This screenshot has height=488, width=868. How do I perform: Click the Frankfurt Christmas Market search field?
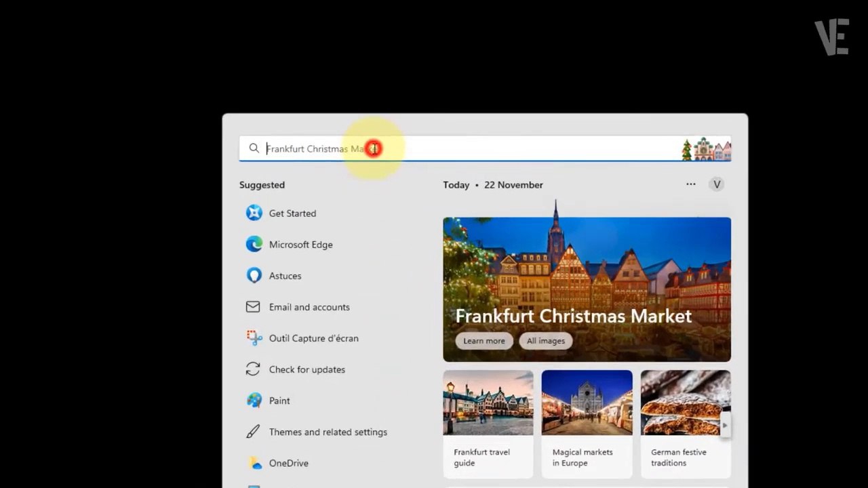click(485, 148)
